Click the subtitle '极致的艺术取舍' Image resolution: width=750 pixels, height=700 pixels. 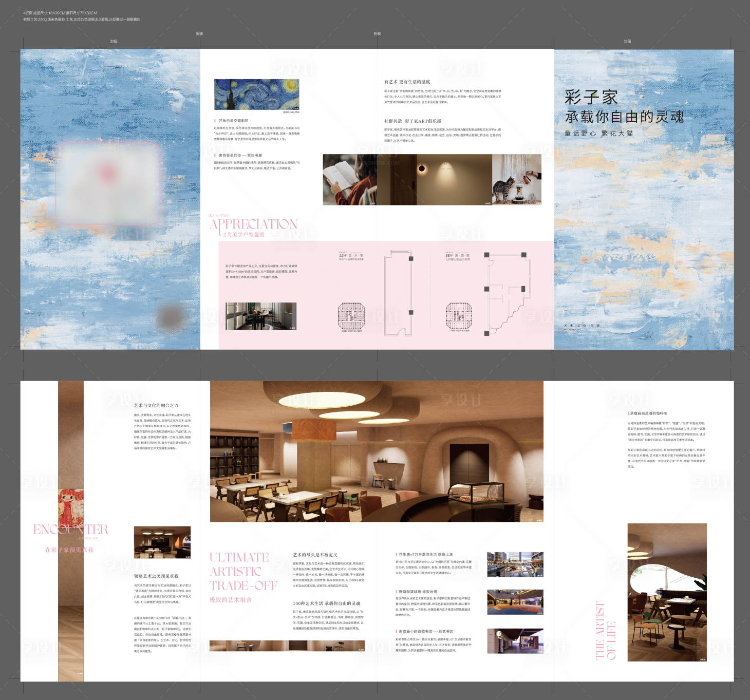pos(231,600)
